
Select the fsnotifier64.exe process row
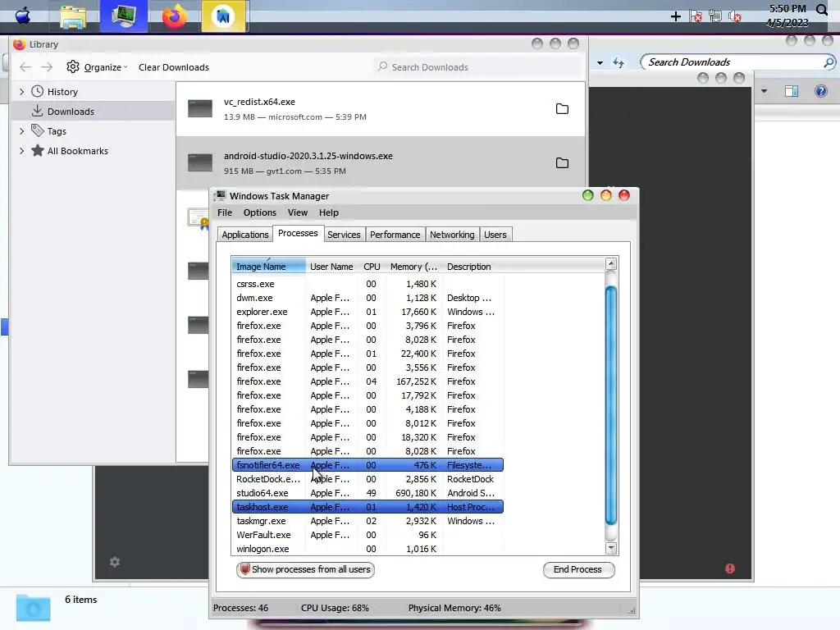tap(367, 465)
